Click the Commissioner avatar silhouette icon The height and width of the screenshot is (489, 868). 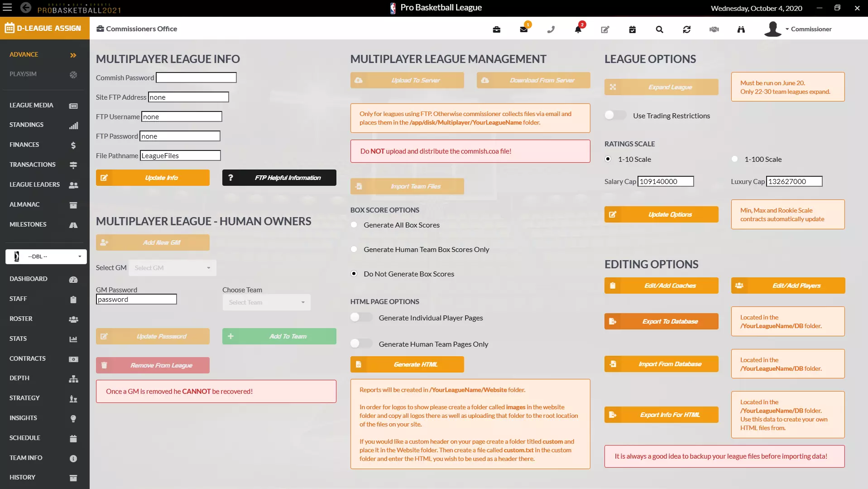(772, 29)
